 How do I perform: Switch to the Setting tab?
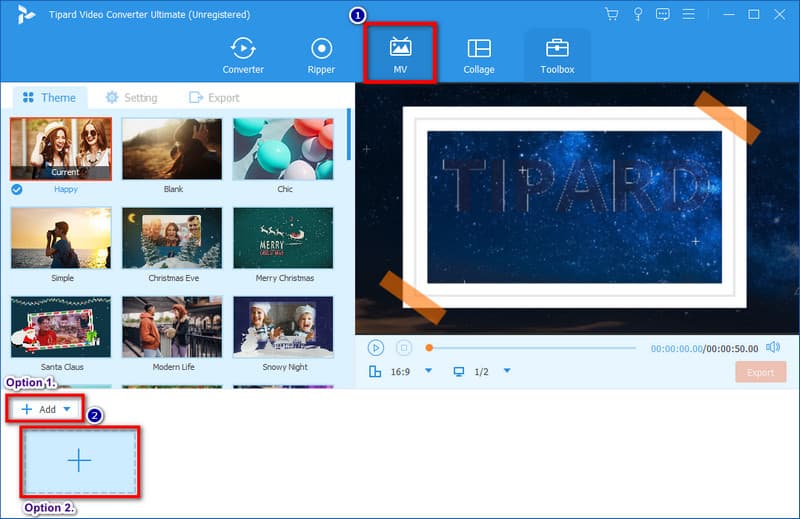pos(131,97)
